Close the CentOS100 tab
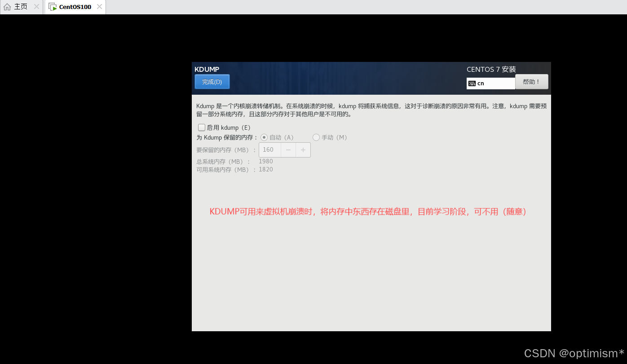627x364 pixels. click(x=99, y=7)
